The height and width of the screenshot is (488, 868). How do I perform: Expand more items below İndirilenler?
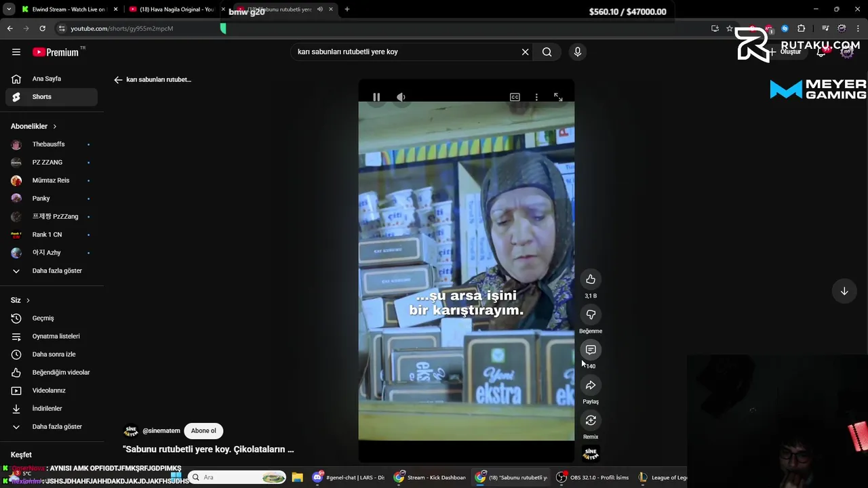[x=52, y=426]
